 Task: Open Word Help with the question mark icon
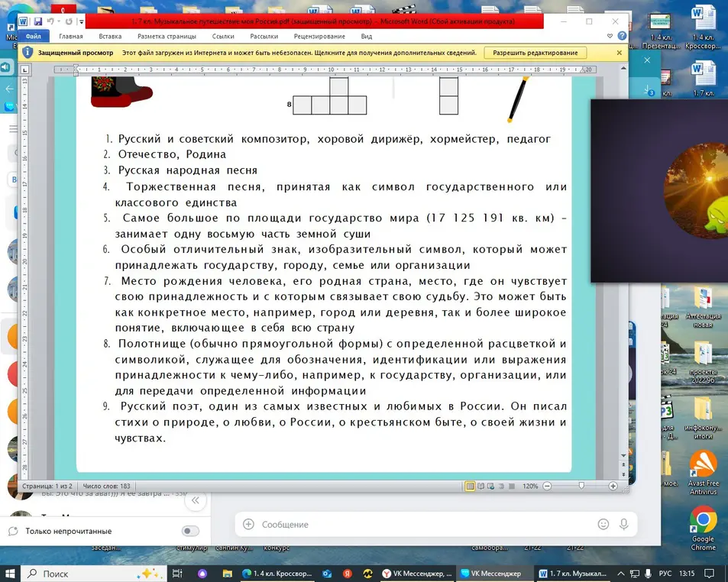pyautogui.click(x=622, y=36)
